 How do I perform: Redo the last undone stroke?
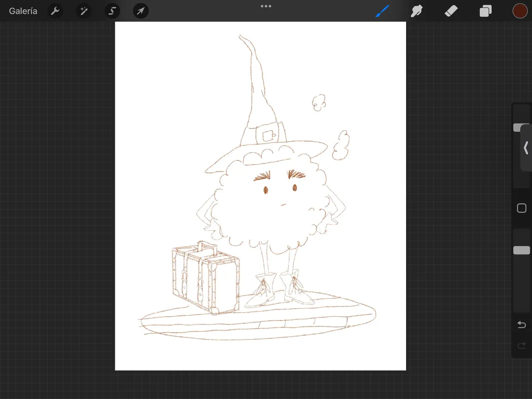522,345
